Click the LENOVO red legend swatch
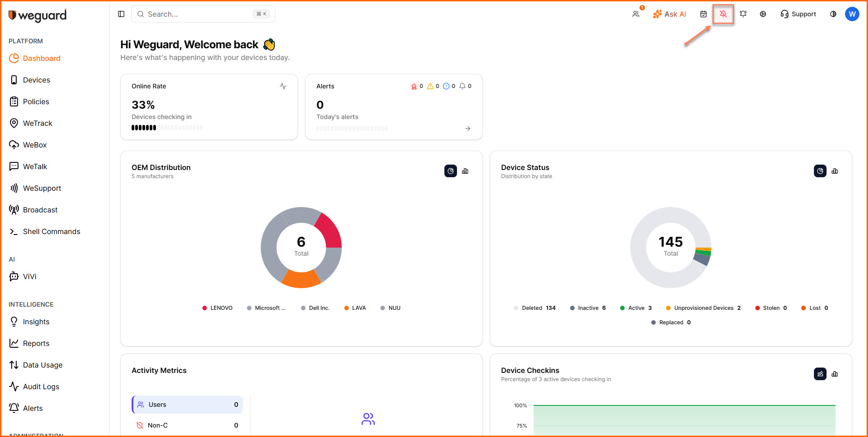Viewport: 868px width, 437px height. [x=205, y=308]
